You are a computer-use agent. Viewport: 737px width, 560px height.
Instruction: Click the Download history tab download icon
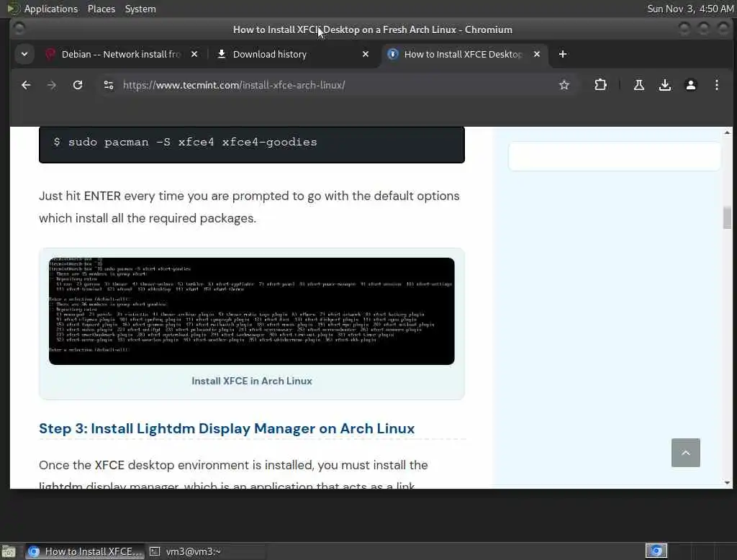click(x=222, y=54)
